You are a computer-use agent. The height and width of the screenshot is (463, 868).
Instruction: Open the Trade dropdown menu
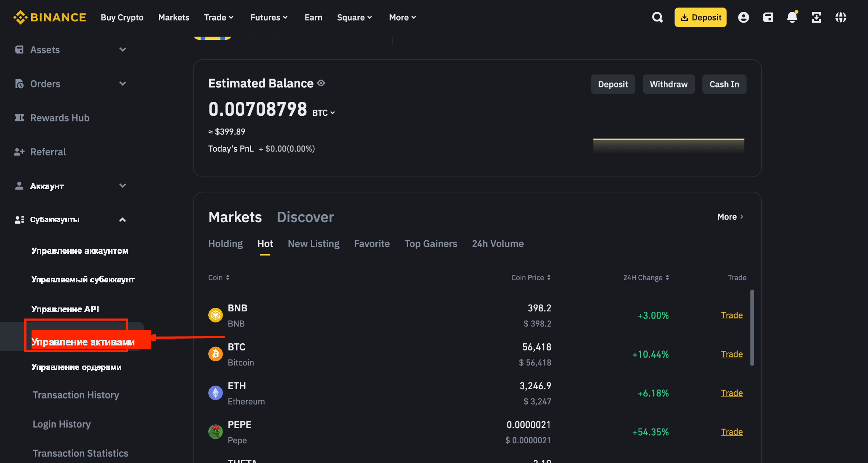tap(219, 17)
